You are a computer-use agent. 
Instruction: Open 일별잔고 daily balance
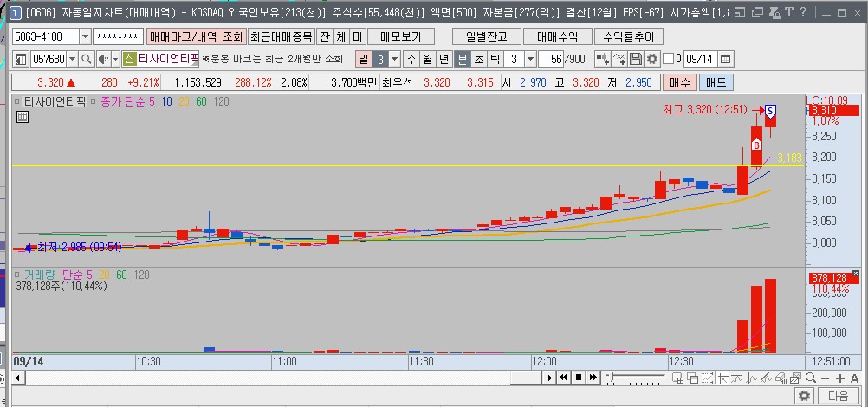[x=487, y=37]
